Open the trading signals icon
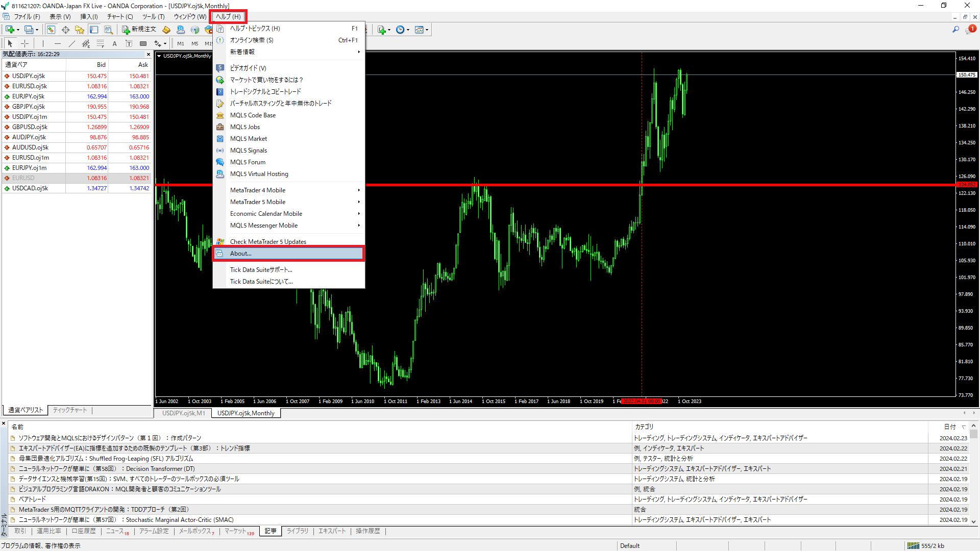The width and height of the screenshot is (980, 551). pos(195,30)
